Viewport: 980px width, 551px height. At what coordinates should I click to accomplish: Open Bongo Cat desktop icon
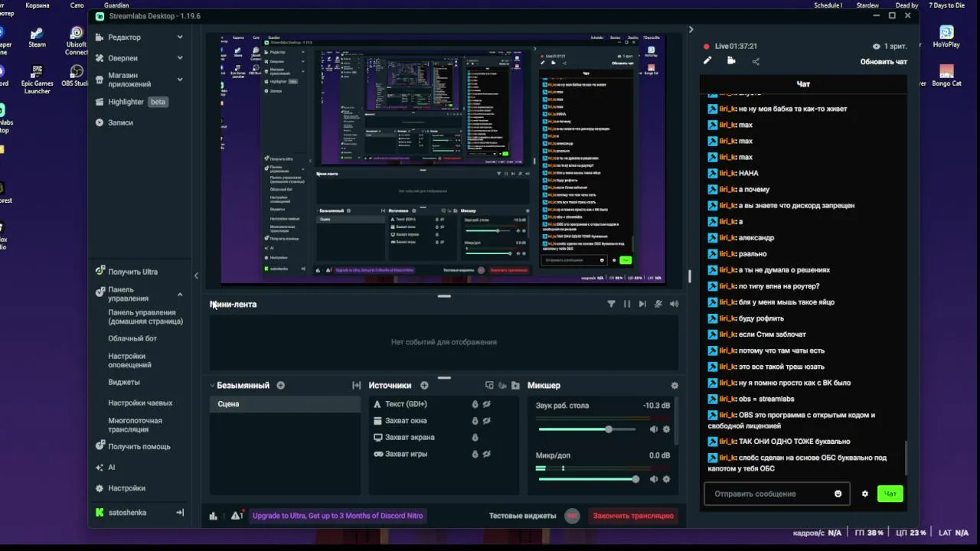pyautogui.click(x=946, y=75)
